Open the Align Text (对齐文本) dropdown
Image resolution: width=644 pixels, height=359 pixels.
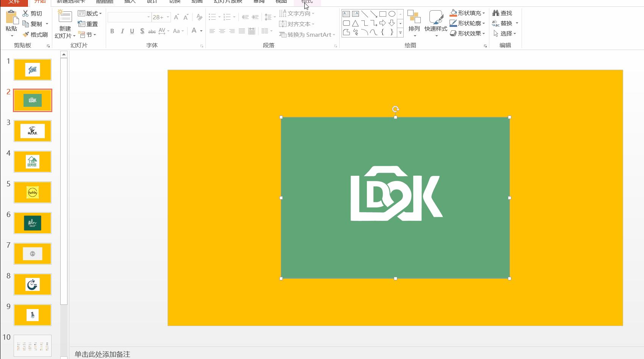point(297,24)
